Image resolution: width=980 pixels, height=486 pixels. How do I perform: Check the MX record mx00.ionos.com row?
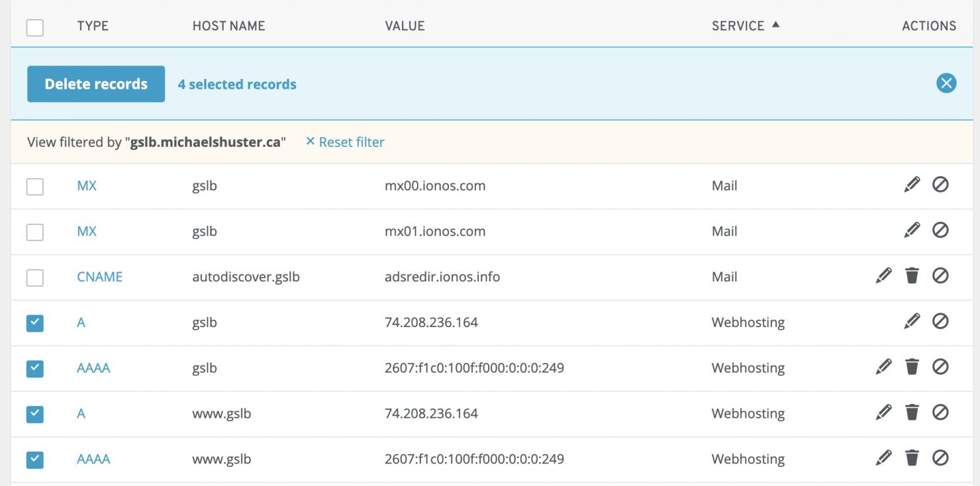[x=34, y=185]
